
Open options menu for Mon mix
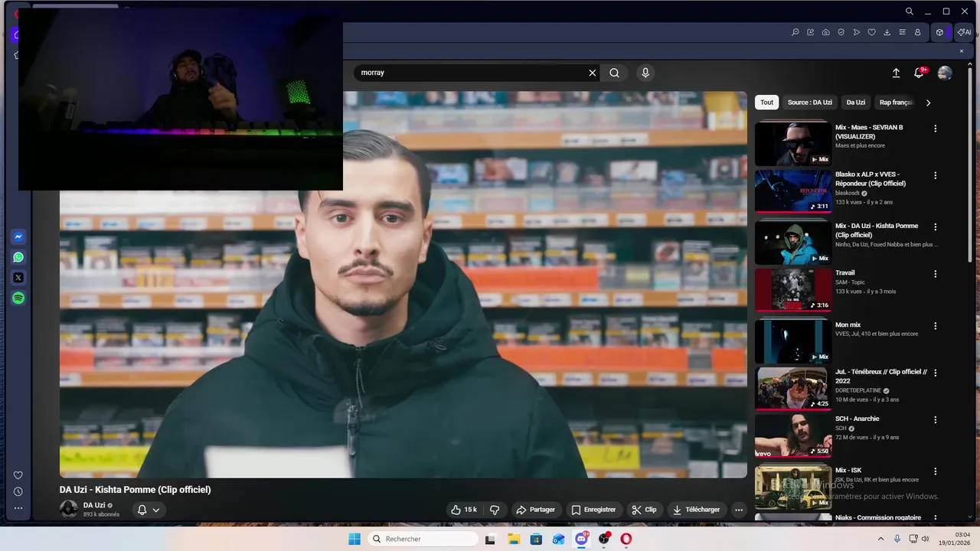(x=935, y=326)
